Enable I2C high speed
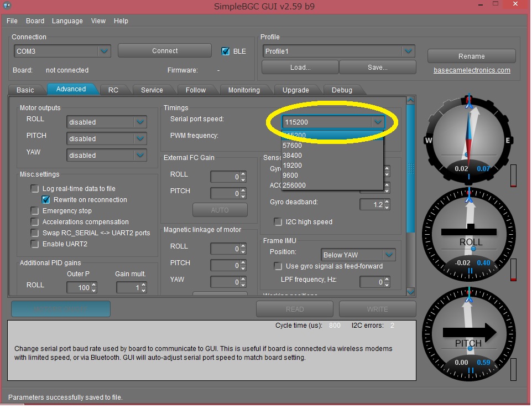This screenshot has height=413, width=532. pos(278,222)
